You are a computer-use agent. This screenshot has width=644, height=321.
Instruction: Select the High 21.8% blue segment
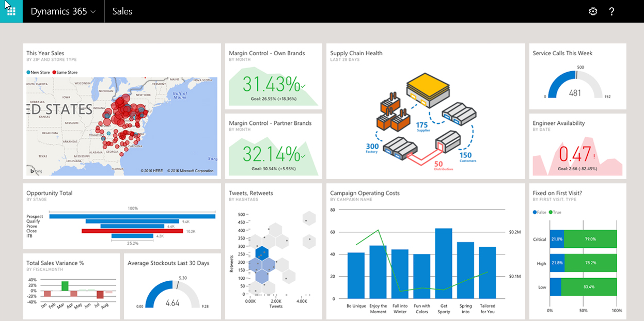(557, 263)
